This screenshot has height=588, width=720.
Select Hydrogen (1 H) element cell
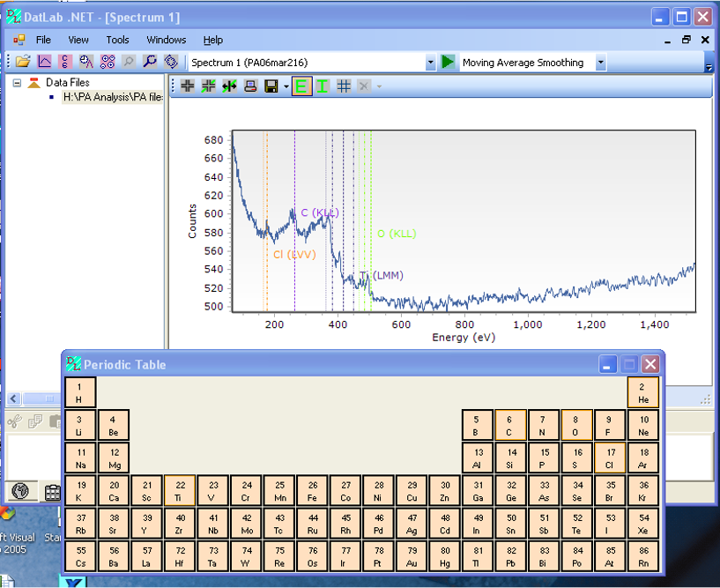point(80,393)
